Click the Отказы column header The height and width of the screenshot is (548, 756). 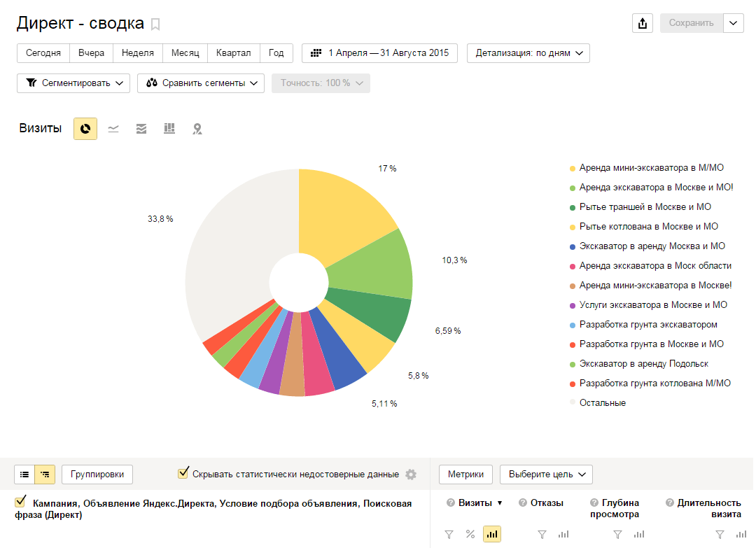[547, 503]
